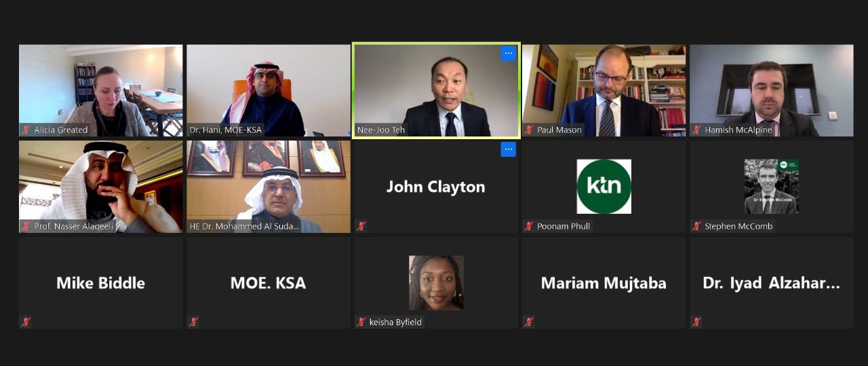Click muted mic icon beside keisha Byfield
The image size is (868, 366).
(x=361, y=322)
